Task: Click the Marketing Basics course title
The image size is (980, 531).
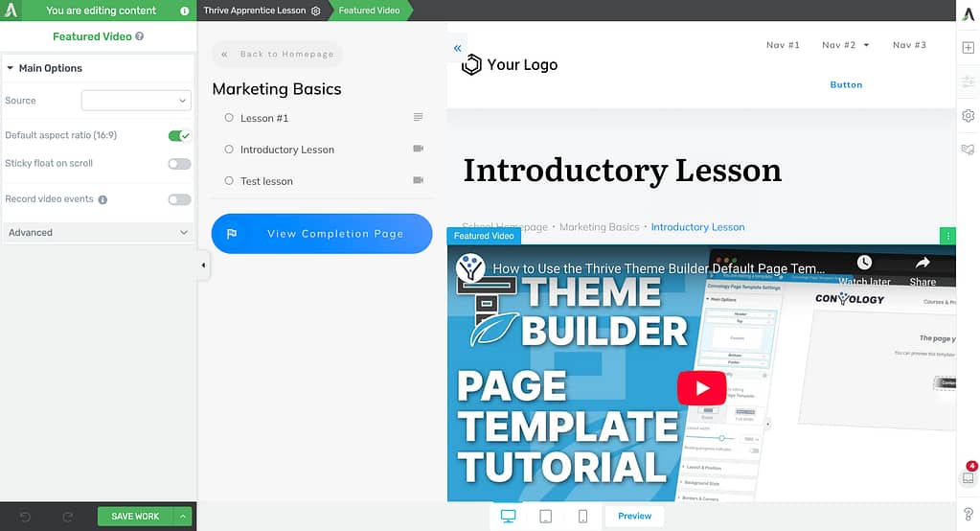Action: point(277,89)
